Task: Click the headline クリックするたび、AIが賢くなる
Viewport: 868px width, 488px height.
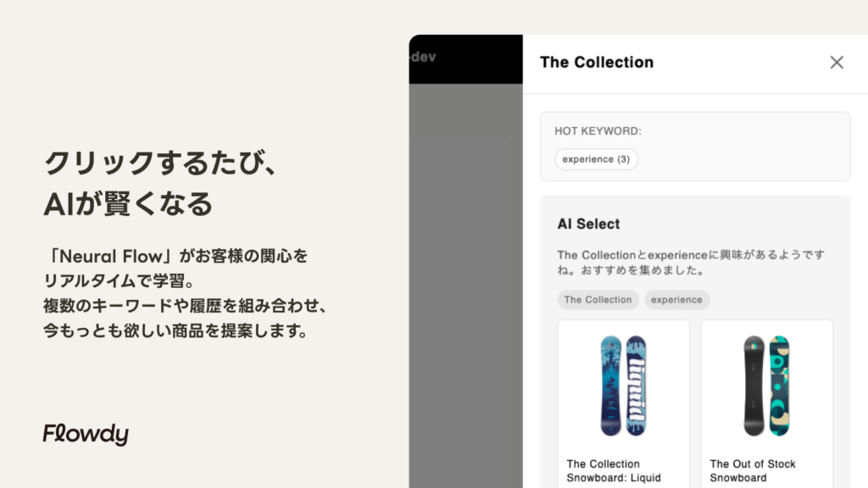Action: [160, 183]
